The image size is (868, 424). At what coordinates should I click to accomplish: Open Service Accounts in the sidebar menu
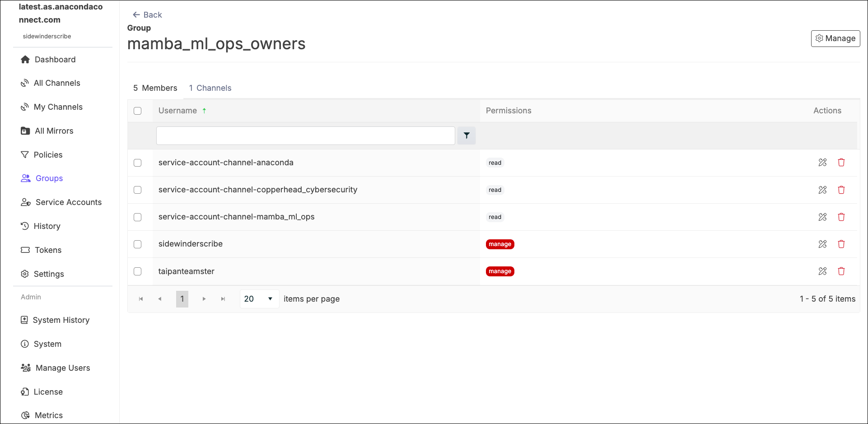click(61, 202)
